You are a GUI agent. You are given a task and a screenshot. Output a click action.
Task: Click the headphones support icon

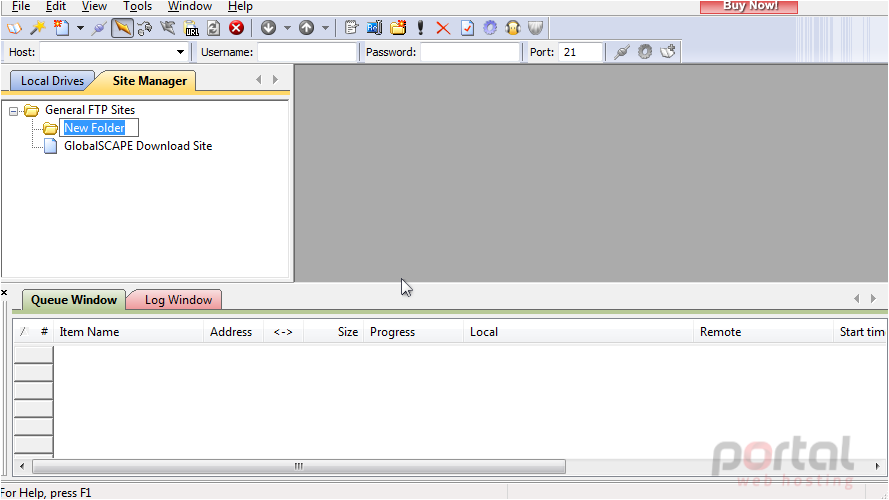[x=513, y=28]
